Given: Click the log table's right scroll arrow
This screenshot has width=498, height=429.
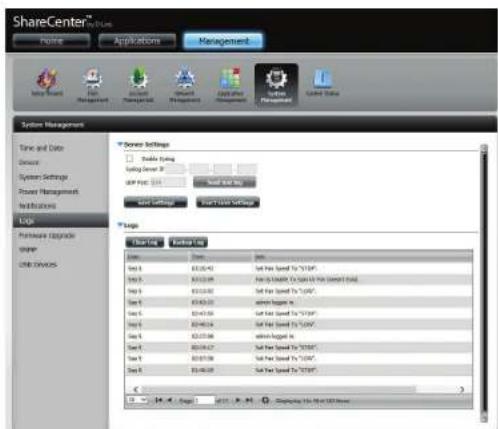Looking at the screenshot, I should point(462,389).
